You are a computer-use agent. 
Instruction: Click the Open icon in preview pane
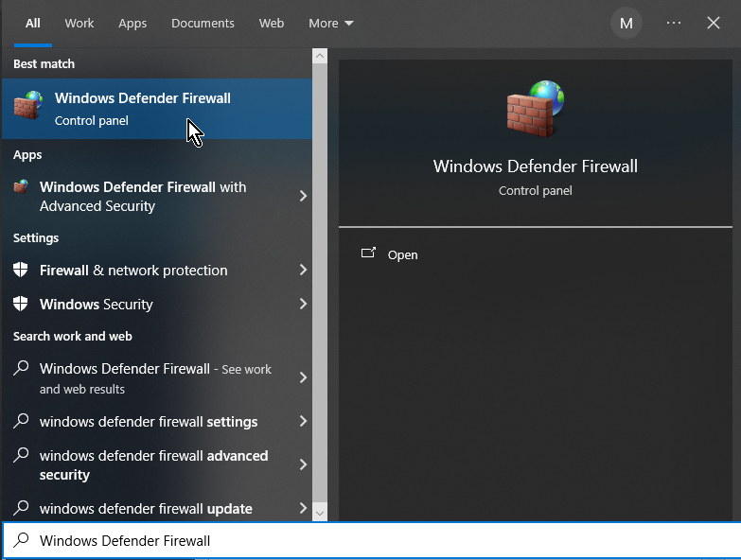coord(368,254)
